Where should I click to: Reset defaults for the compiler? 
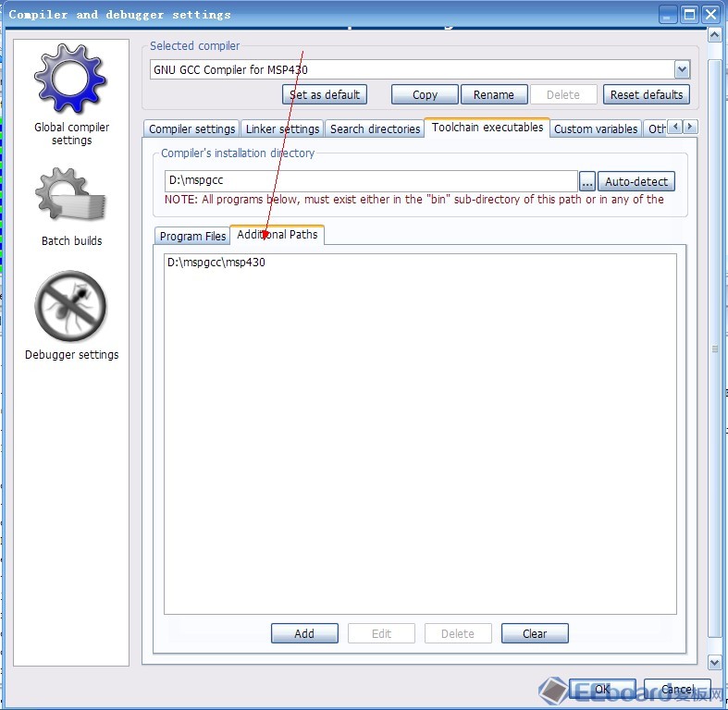pyautogui.click(x=647, y=94)
